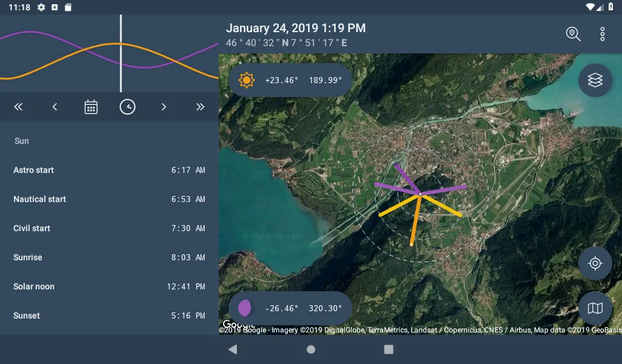Tap the folded map icon button

(595, 308)
